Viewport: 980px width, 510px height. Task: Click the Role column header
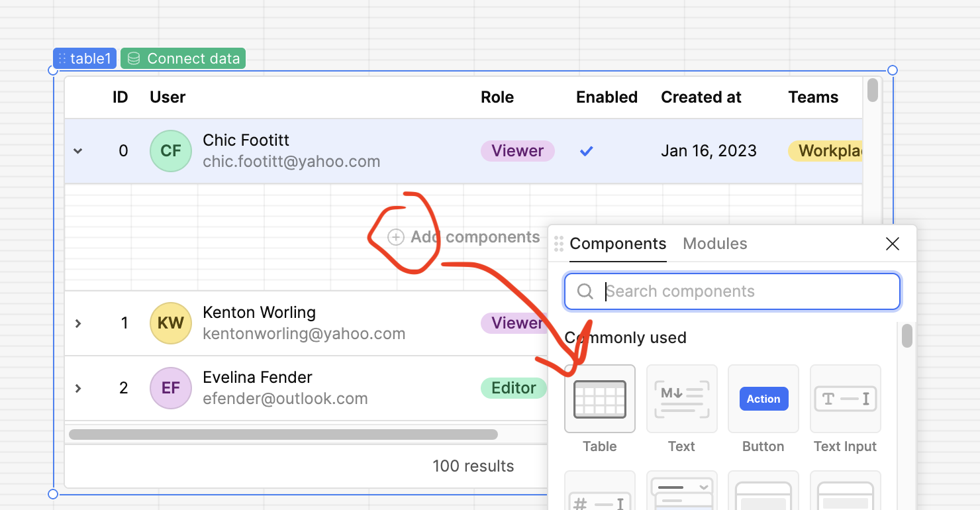pyautogui.click(x=497, y=97)
